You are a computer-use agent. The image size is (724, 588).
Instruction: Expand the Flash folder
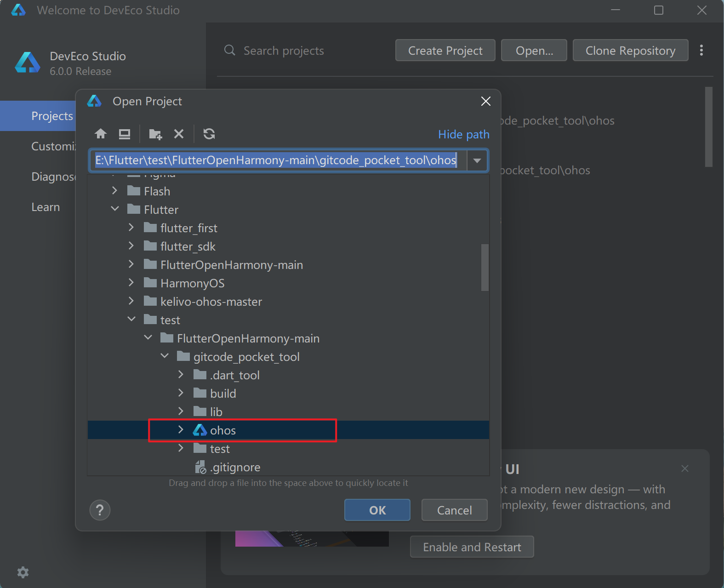115,191
